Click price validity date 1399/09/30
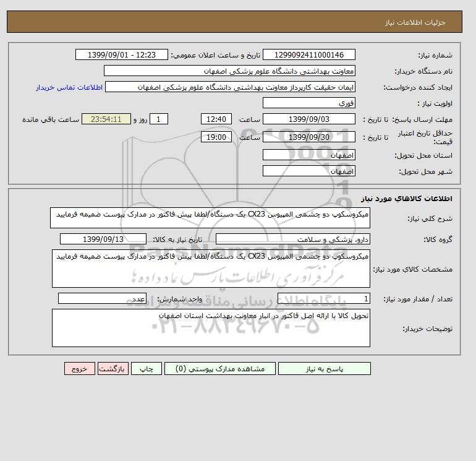This screenshot has height=461, width=476. point(308,137)
